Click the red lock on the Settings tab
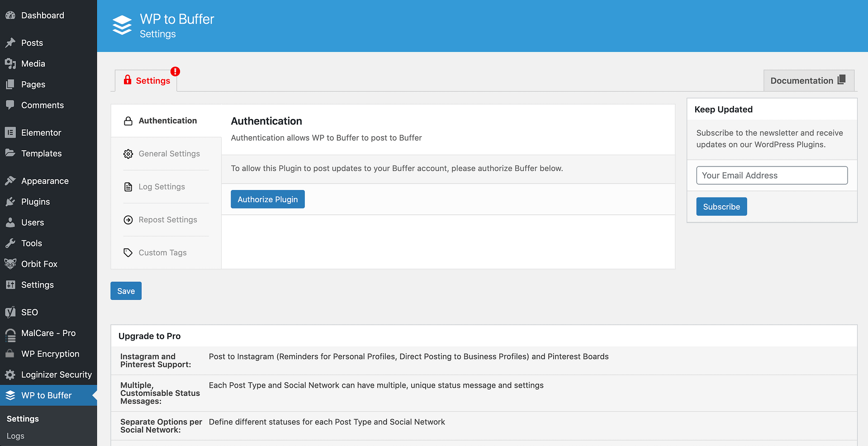868x446 pixels. [129, 80]
